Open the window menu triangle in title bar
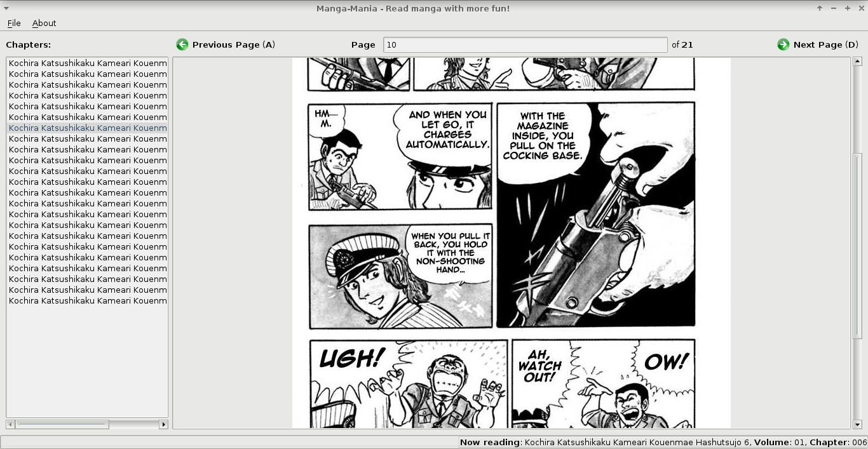Image resolution: width=868 pixels, height=449 pixels. pyautogui.click(x=6, y=8)
